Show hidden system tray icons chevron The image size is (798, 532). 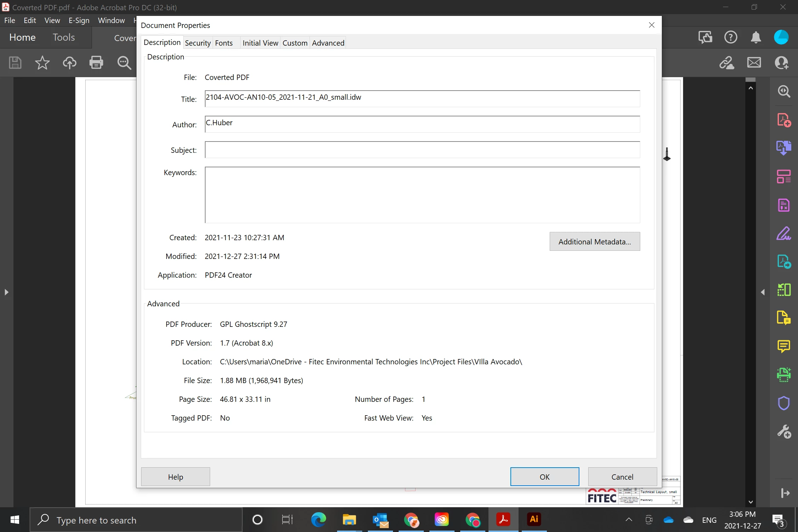629,520
